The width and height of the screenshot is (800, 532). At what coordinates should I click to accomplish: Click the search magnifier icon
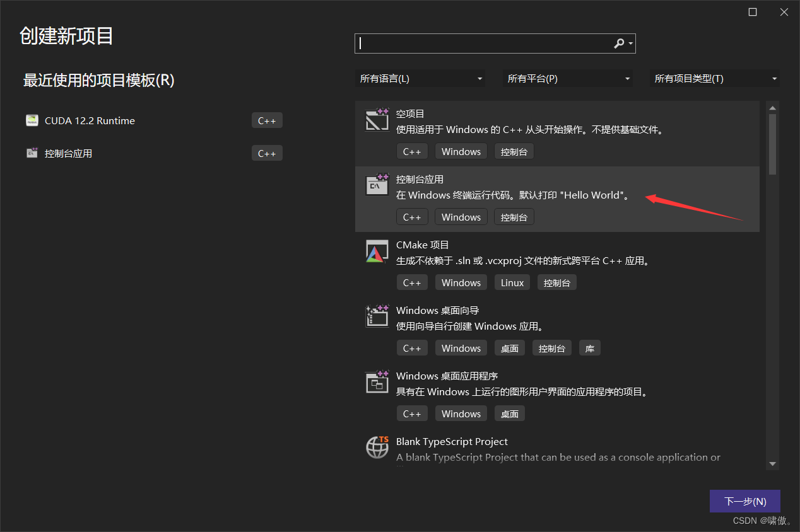point(619,43)
